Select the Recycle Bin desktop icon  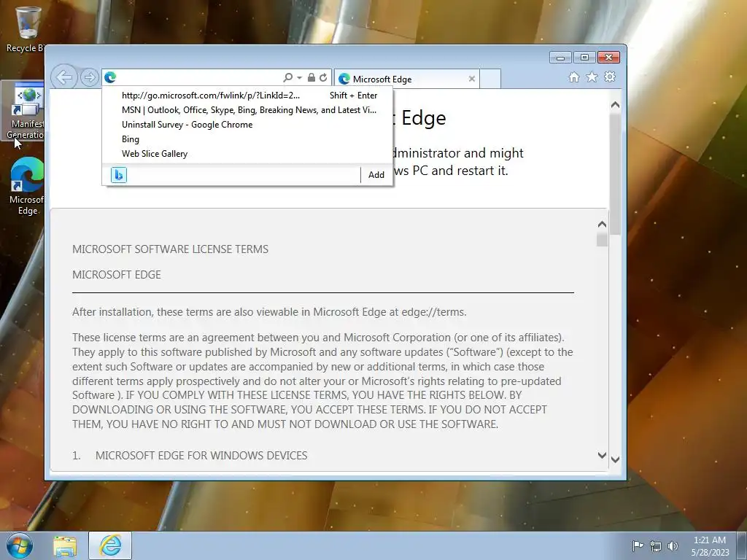(x=25, y=28)
